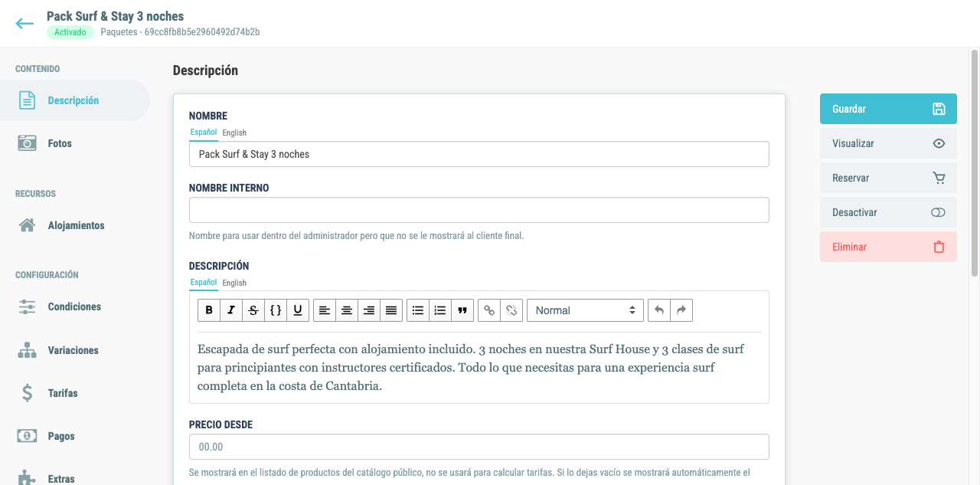Open Alojamientos section in sidebar

74,225
